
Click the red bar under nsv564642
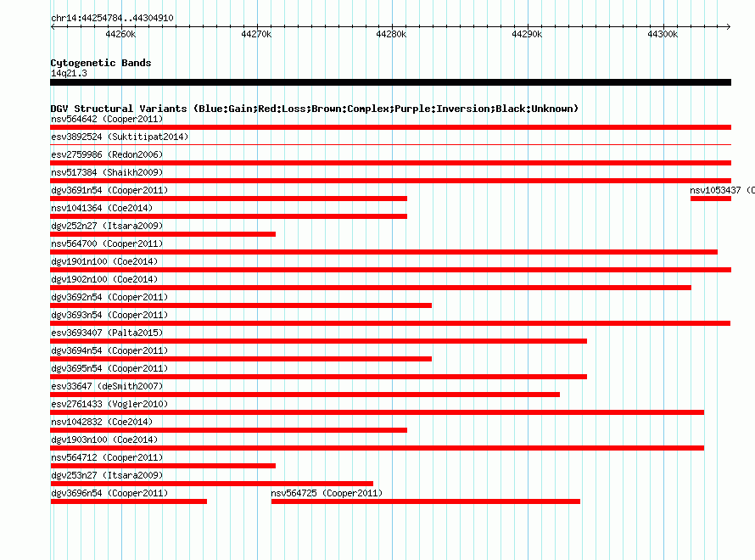390,127
